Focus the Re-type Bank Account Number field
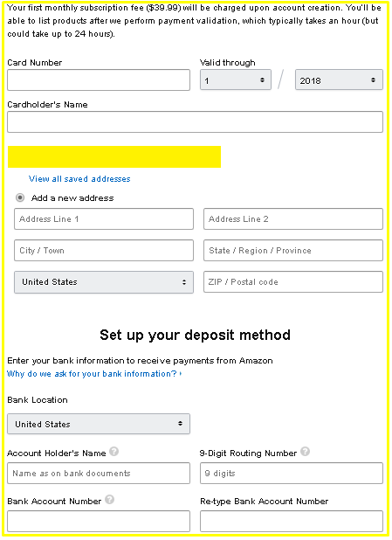The width and height of the screenshot is (392, 540). [x=292, y=522]
